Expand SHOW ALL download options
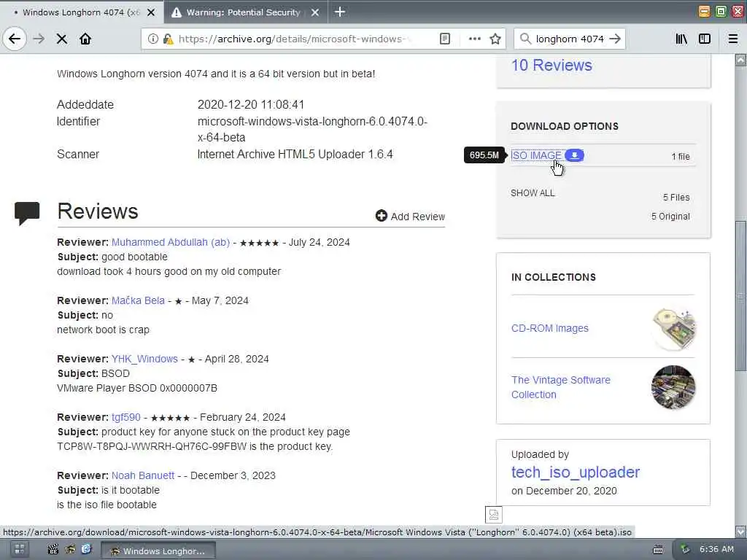Image resolution: width=747 pixels, height=560 pixels. [533, 192]
